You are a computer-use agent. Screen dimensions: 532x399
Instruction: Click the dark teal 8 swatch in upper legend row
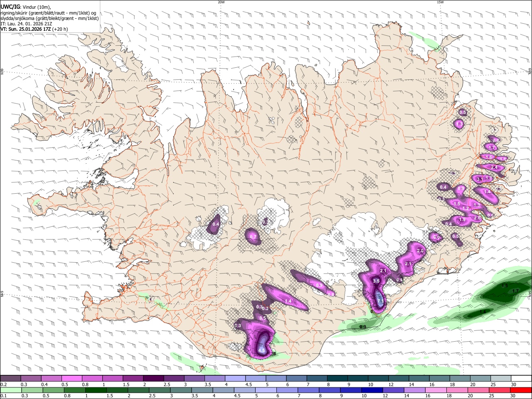coord(337,378)
